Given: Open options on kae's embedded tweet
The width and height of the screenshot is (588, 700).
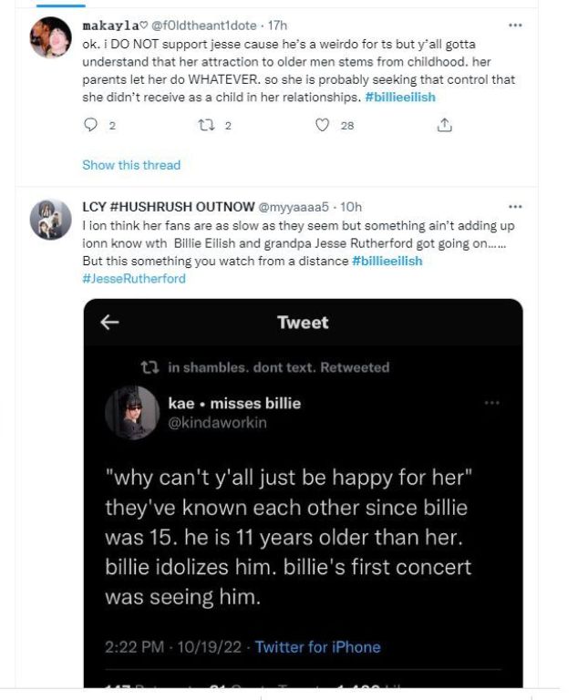Looking at the screenshot, I should tap(492, 403).
